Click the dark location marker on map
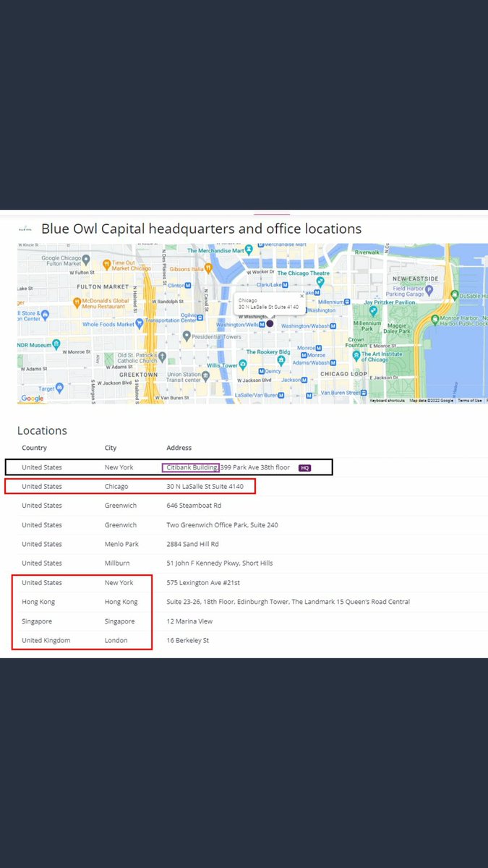The height and width of the screenshot is (868, 488). (270, 324)
